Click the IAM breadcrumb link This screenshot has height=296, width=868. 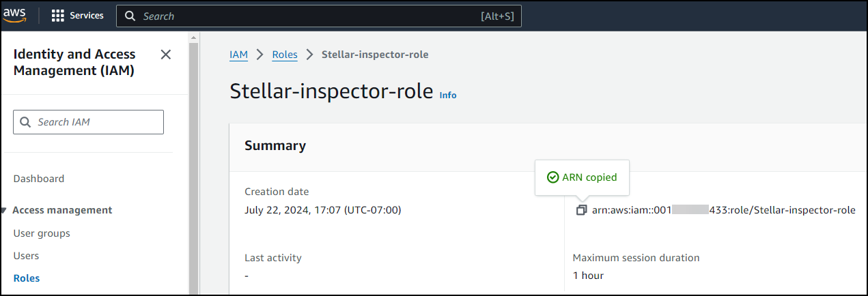(x=238, y=55)
